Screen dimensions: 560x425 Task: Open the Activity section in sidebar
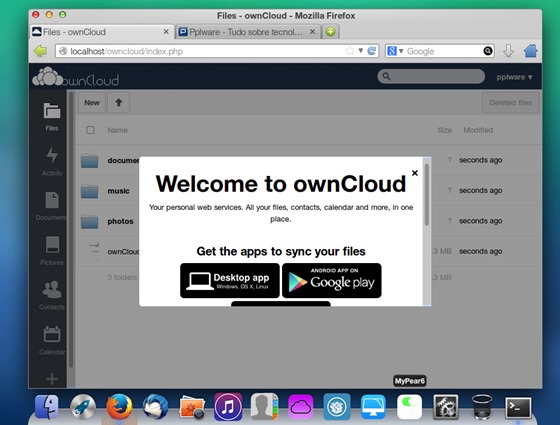pos(52,161)
